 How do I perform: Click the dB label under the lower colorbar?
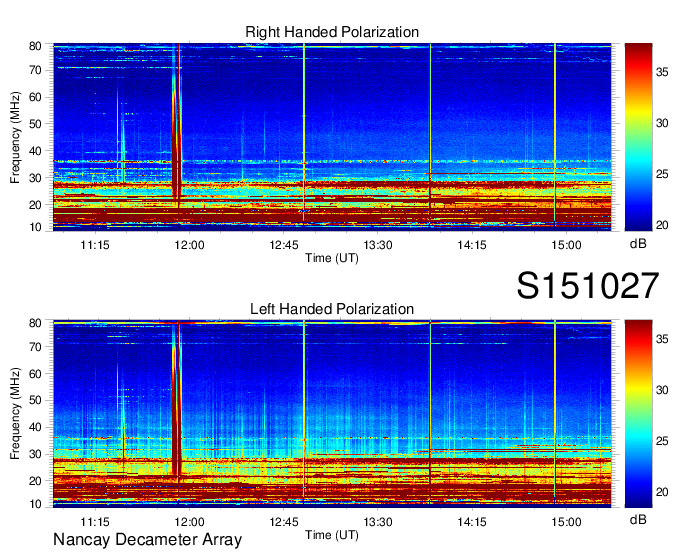[x=638, y=519]
